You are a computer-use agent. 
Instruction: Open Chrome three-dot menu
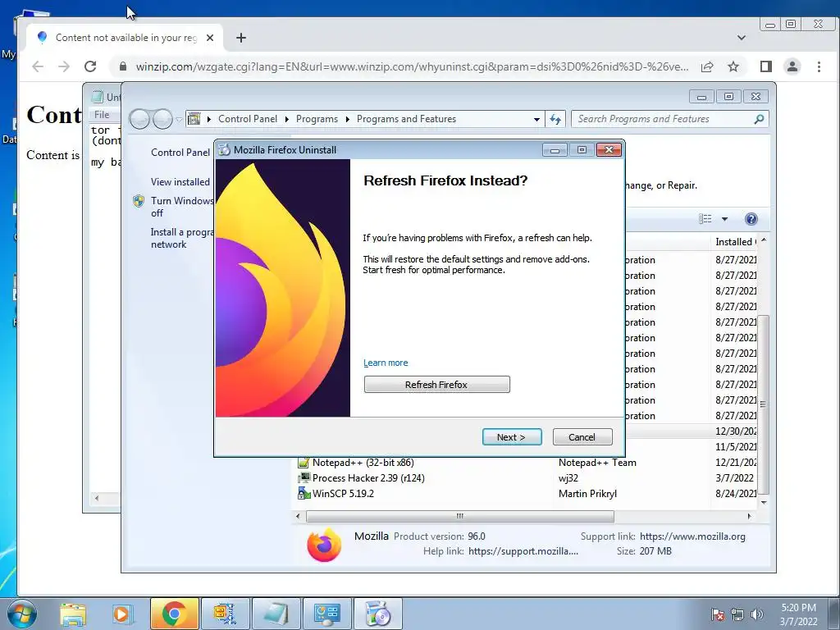[819, 66]
